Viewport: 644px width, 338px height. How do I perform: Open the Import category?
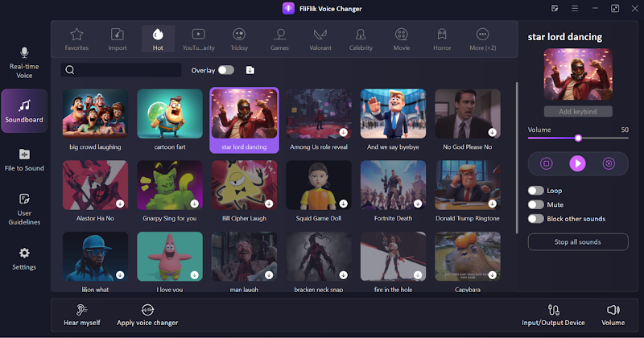[x=118, y=39]
